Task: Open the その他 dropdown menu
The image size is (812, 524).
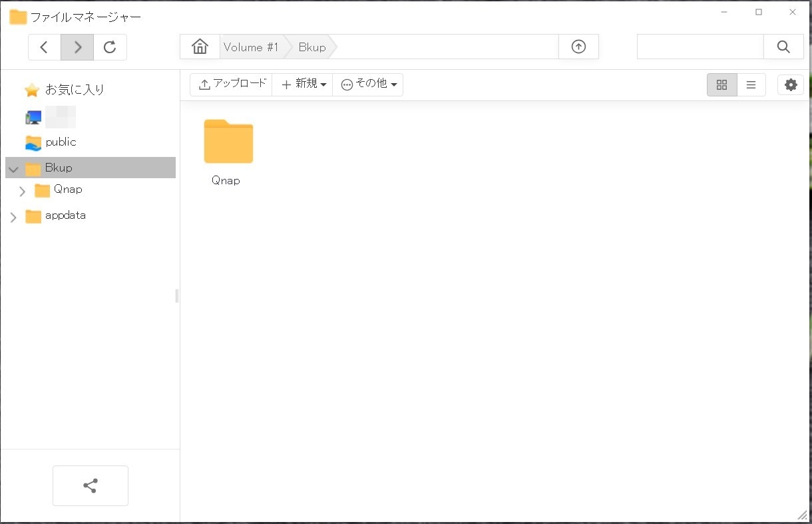Action: 368,84
